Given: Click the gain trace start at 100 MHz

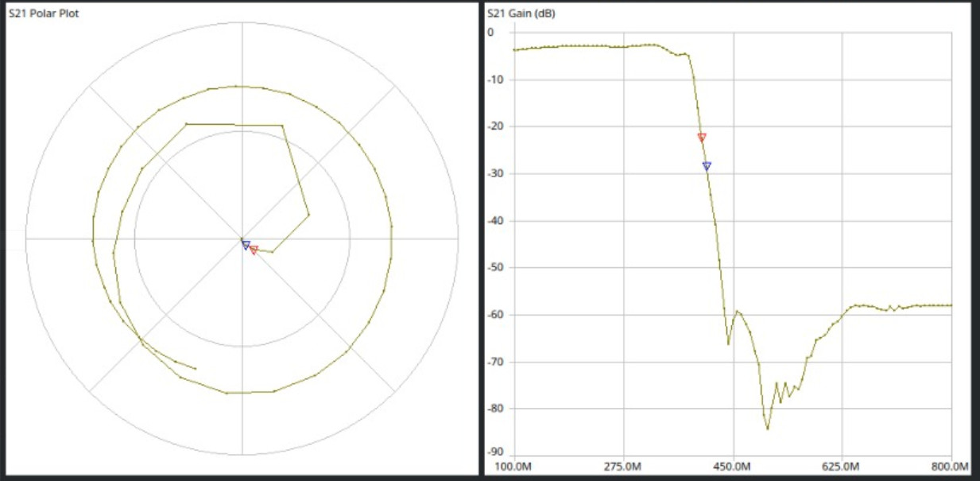Looking at the screenshot, I should tap(515, 50).
